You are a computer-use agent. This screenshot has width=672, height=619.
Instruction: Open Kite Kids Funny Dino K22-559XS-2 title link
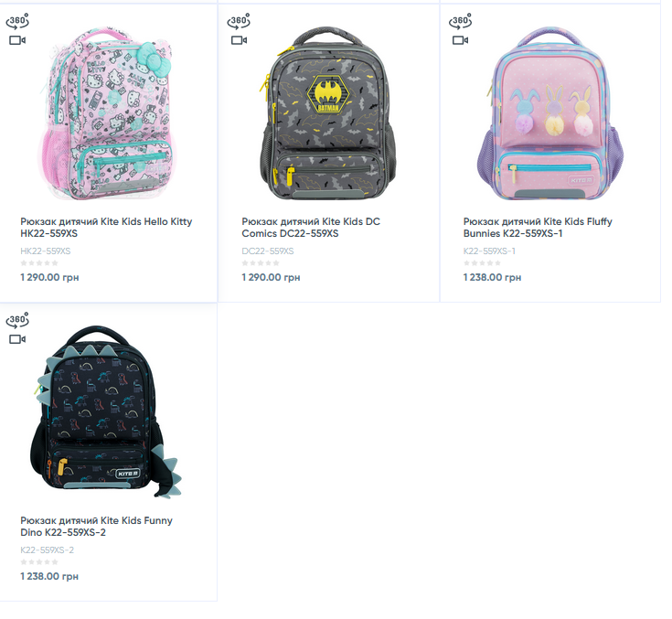tap(96, 527)
